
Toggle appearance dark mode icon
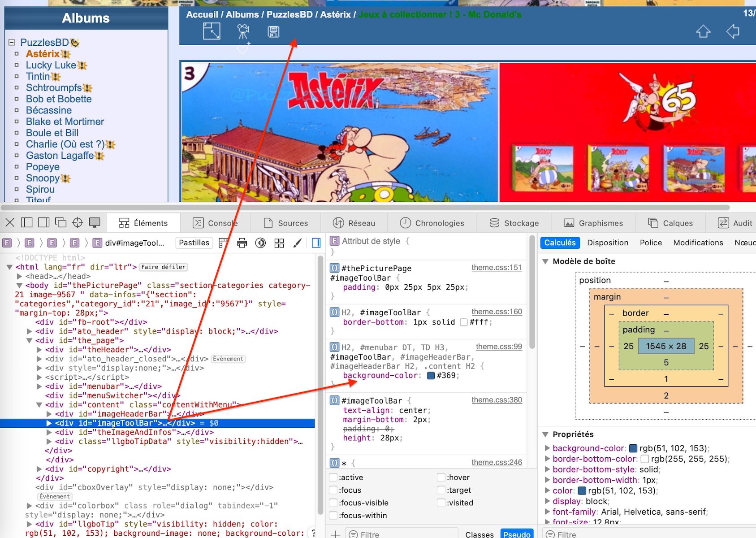pyautogui.click(x=260, y=243)
